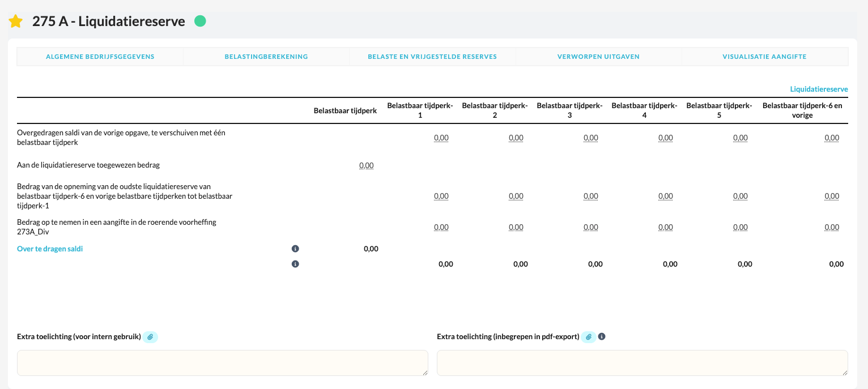Edit opneming oudste liquidatiereserve value for tijdperk-1
This screenshot has width=868, height=389.
[x=441, y=196]
